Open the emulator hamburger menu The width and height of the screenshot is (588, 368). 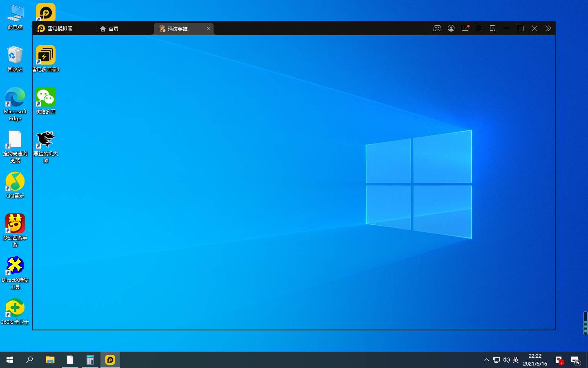tap(479, 28)
